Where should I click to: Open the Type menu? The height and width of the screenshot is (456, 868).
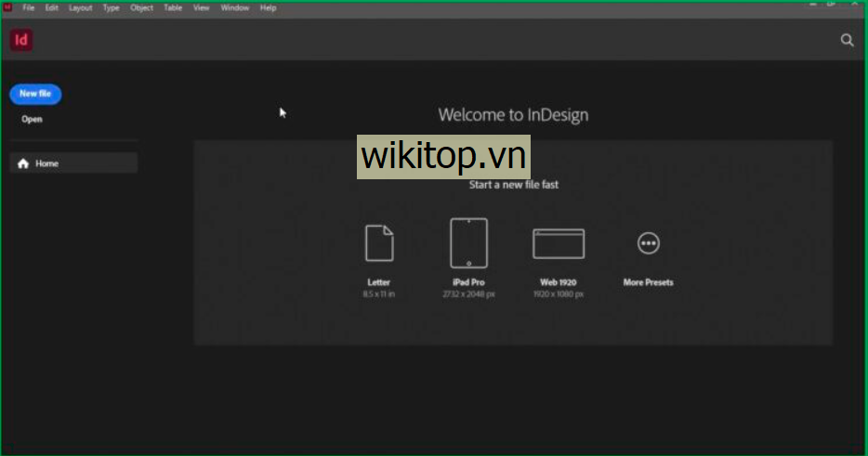tap(111, 7)
